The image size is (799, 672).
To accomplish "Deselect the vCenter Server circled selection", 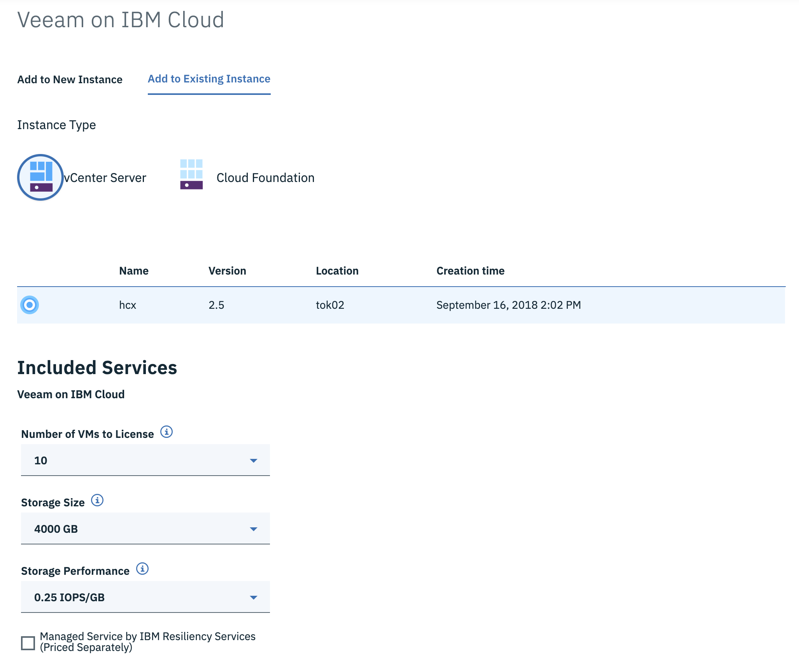I will [40, 178].
